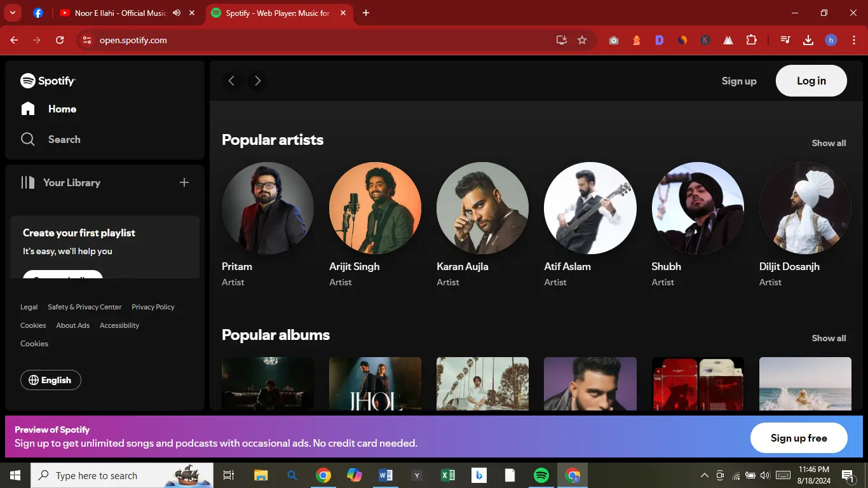Viewport: 868px width, 488px height.
Task: Open Word from the taskbar
Action: 386,475
